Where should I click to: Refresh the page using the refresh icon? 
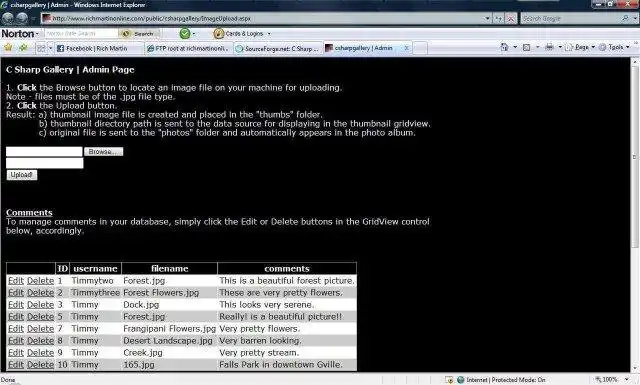point(498,18)
